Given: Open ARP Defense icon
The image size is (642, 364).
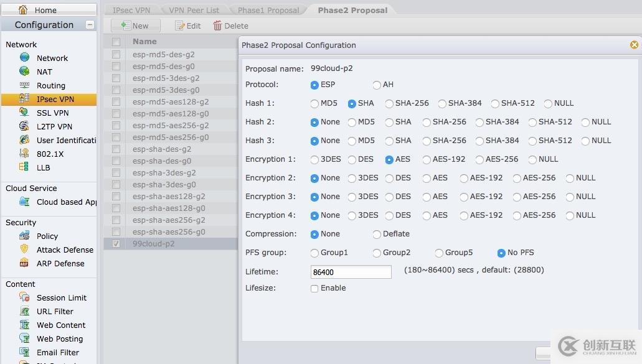Looking at the screenshot, I should click(24, 263).
